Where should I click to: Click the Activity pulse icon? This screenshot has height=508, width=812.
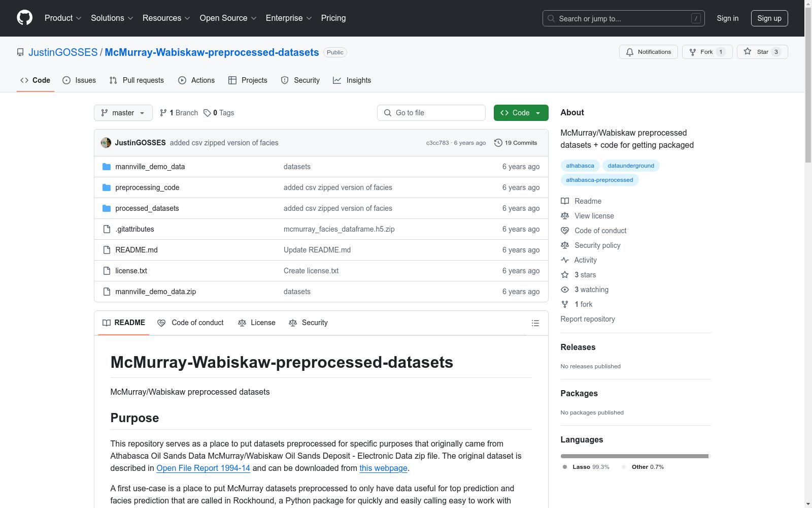click(565, 260)
